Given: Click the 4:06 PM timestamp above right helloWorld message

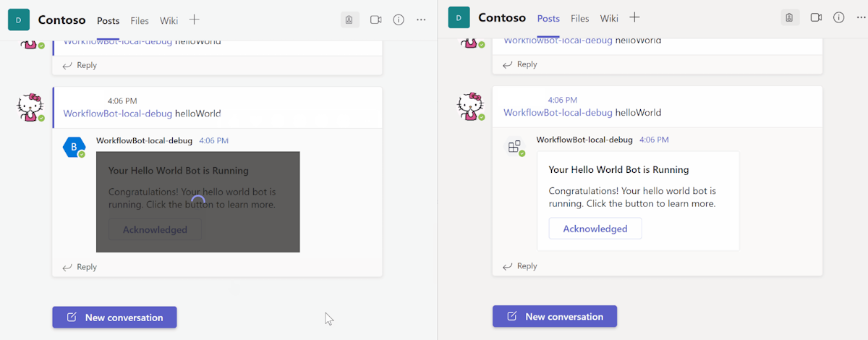Looking at the screenshot, I should click(x=563, y=101).
